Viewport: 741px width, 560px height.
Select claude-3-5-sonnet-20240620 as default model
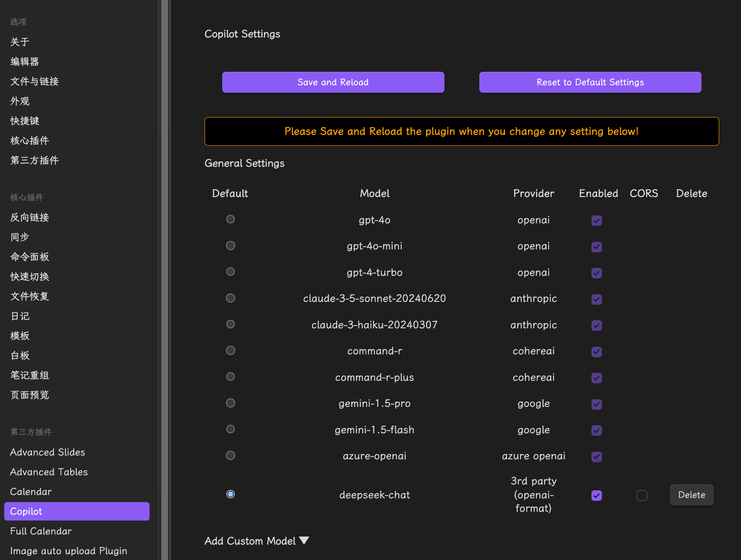230,298
